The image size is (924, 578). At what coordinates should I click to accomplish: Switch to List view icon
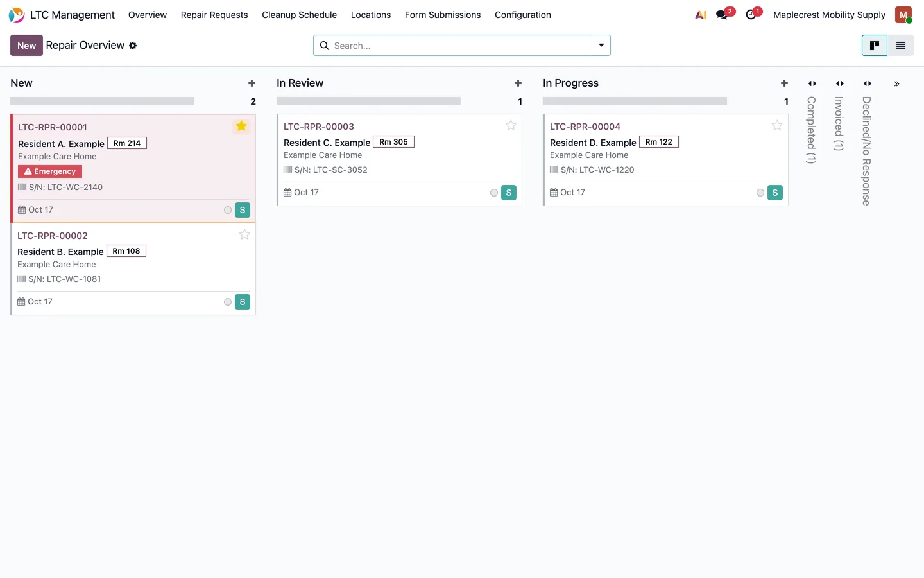coord(901,46)
